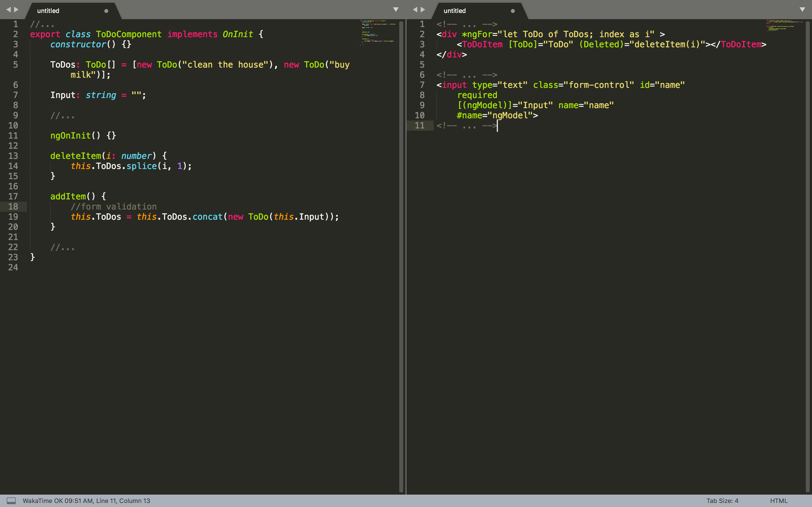Screen dimensions: 812x507
Task: Click left pane's next-tab arrow icon
Action: click(x=16, y=10)
